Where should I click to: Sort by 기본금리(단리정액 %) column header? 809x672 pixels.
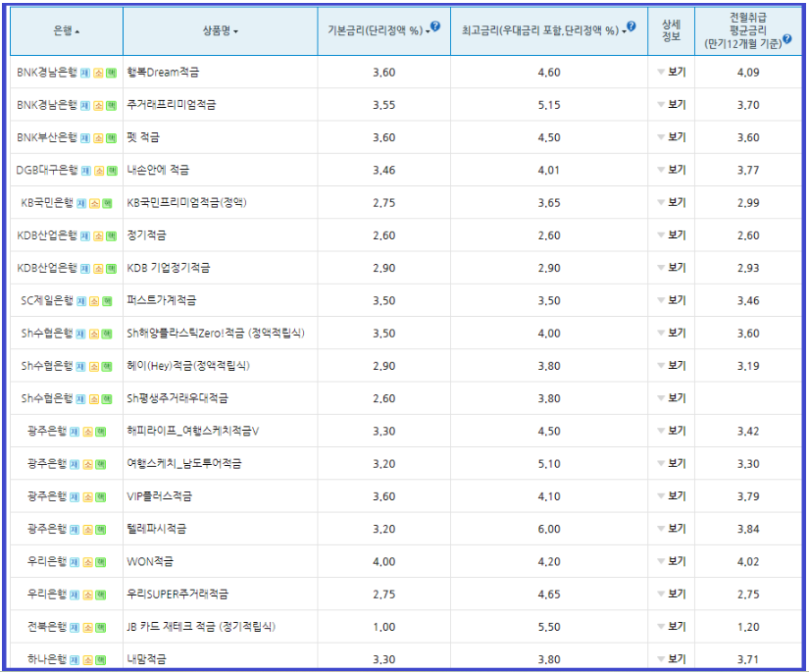379,31
